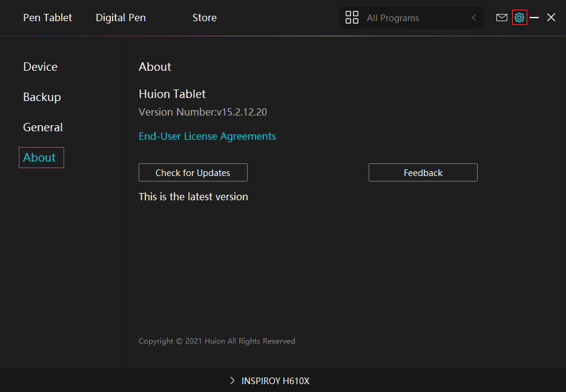Select the About sidebar item

pos(40,158)
